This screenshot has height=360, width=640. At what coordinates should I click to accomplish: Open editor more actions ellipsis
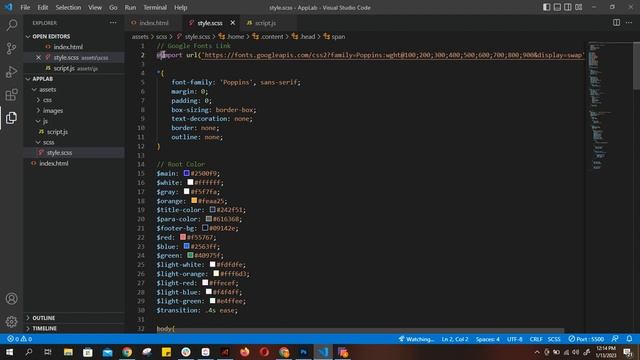629,22
